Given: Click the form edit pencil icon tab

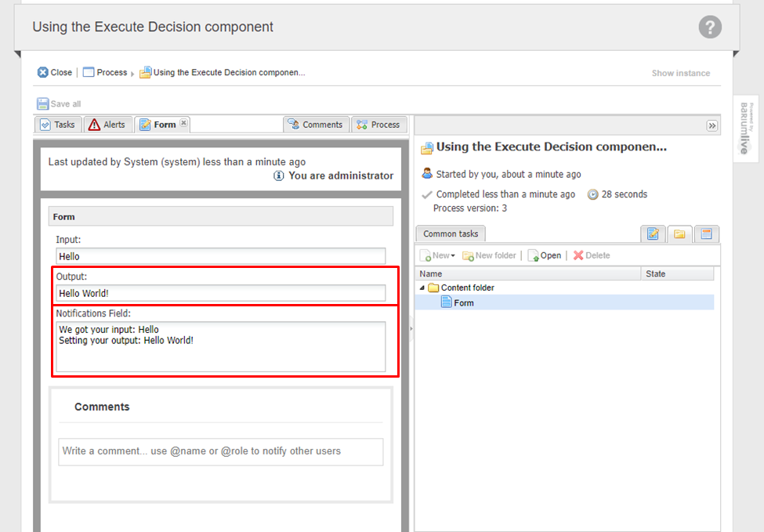Looking at the screenshot, I should [x=653, y=233].
